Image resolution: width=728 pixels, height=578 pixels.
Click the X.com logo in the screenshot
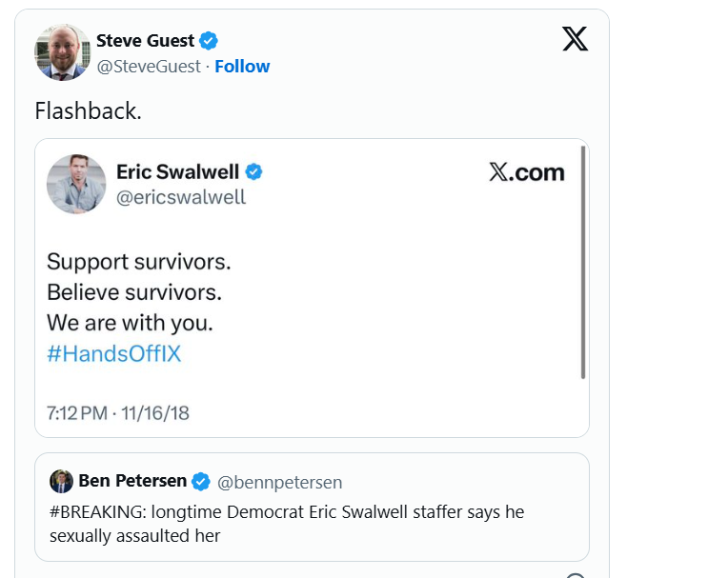pos(526,172)
